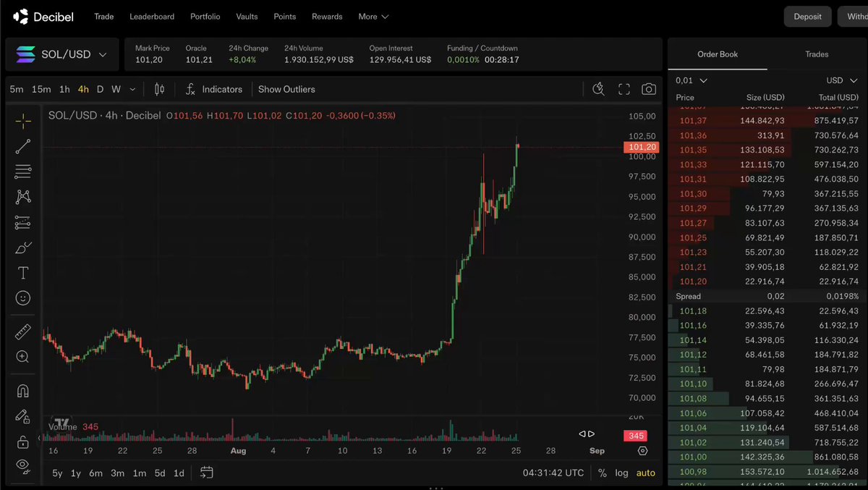Open chart settings hexagon gear icon

643,451
